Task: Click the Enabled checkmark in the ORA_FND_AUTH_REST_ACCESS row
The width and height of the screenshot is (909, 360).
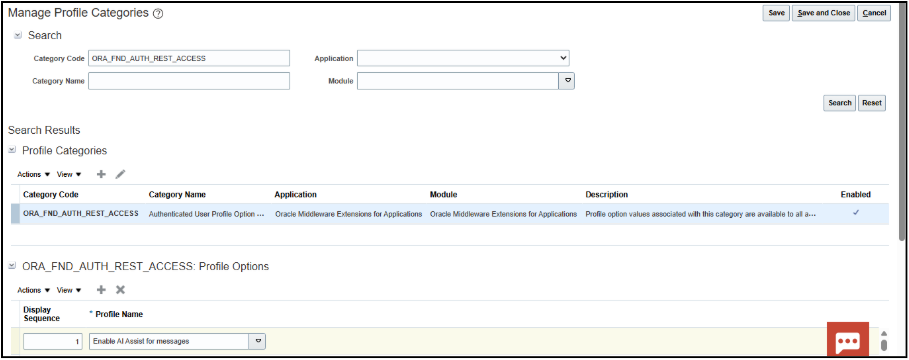Action: (856, 213)
